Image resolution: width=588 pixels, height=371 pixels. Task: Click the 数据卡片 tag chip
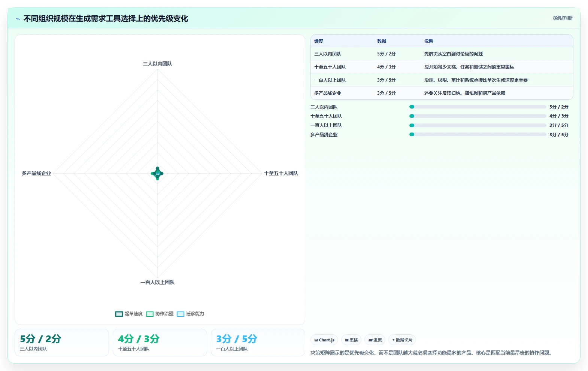(402, 340)
